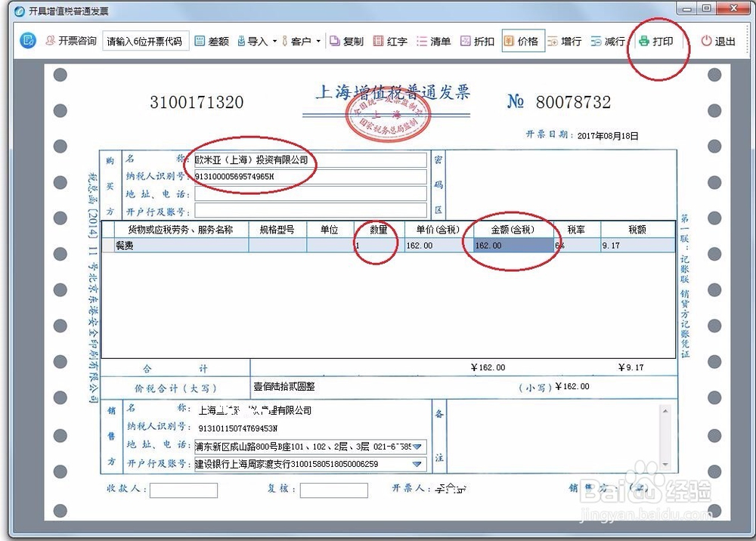The height and width of the screenshot is (541, 756).
Task: Click the seller tax ID 91310115074769453N
Action: [x=237, y=428]
